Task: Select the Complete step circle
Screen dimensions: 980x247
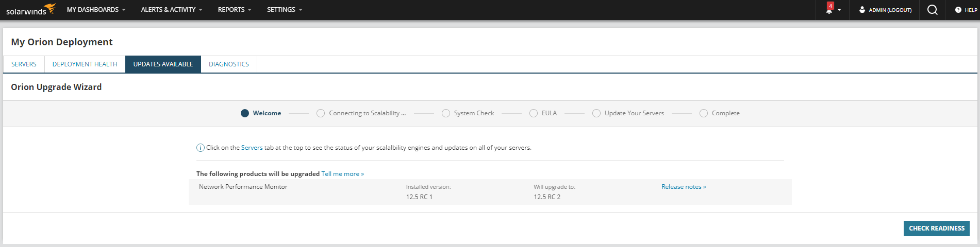Action: click(x=704, y=113)
